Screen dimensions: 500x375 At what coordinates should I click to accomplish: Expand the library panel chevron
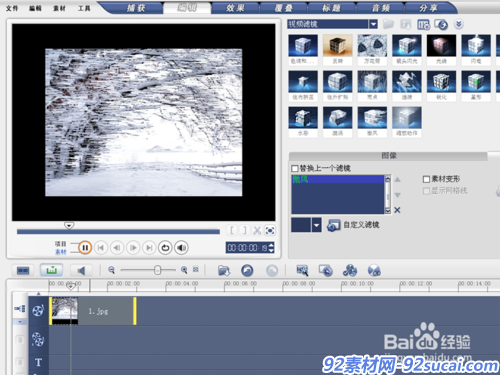click(x=459, y=24)
